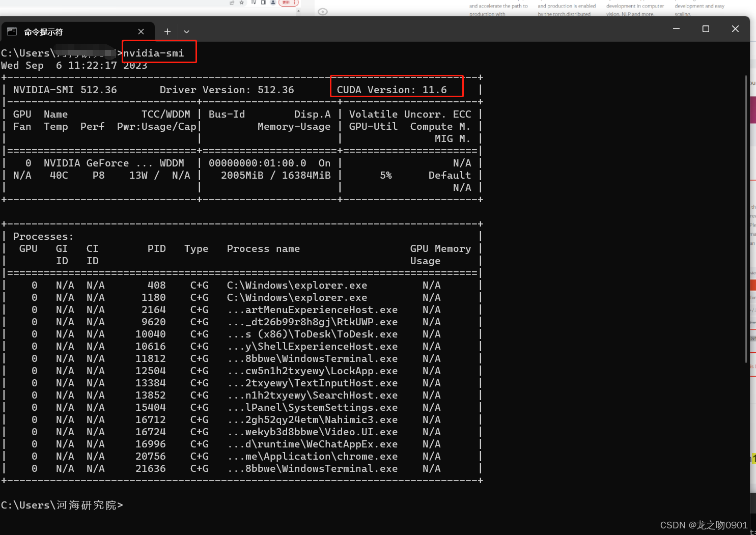Open Chrome profile avatar icon
Viewport: 756px width, 535px height.
tap(273, 3)
